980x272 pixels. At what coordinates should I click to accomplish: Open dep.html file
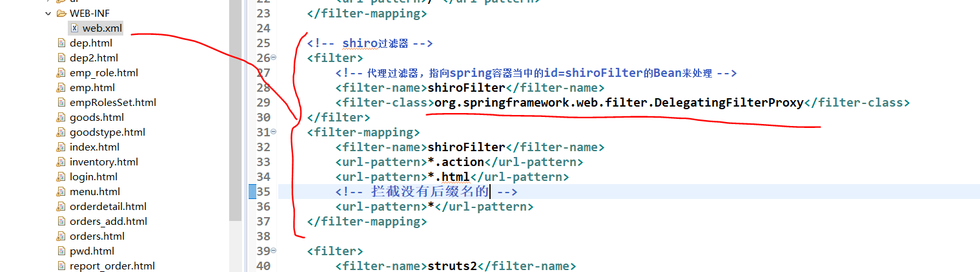pos(90,43)
